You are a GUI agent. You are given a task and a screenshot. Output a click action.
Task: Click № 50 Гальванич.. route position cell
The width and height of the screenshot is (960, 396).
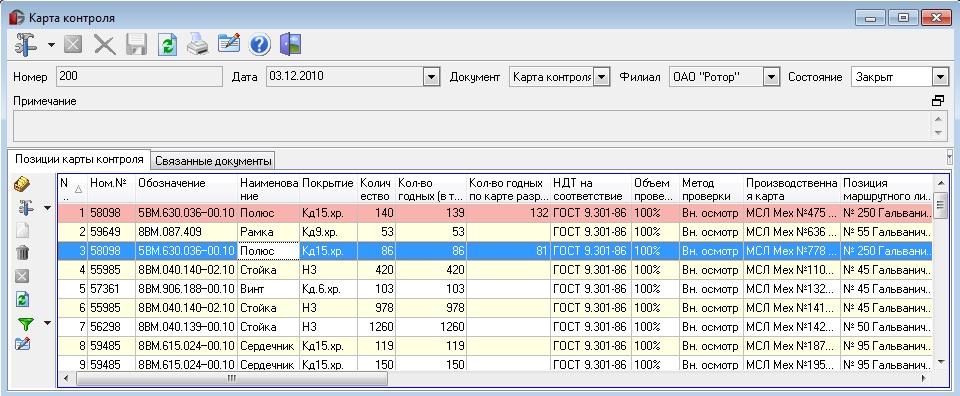tap(887, 327)
